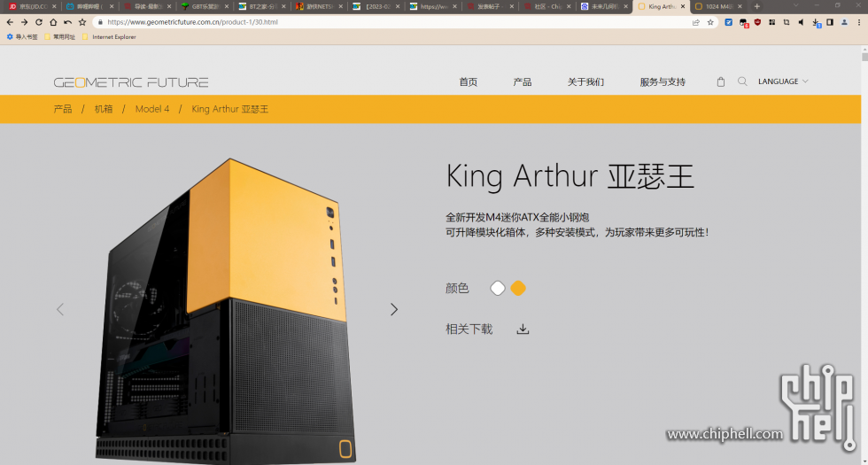Open the browser three-dot menu
The height and width of the screenshot is (465, 868).
pos(858,22)
